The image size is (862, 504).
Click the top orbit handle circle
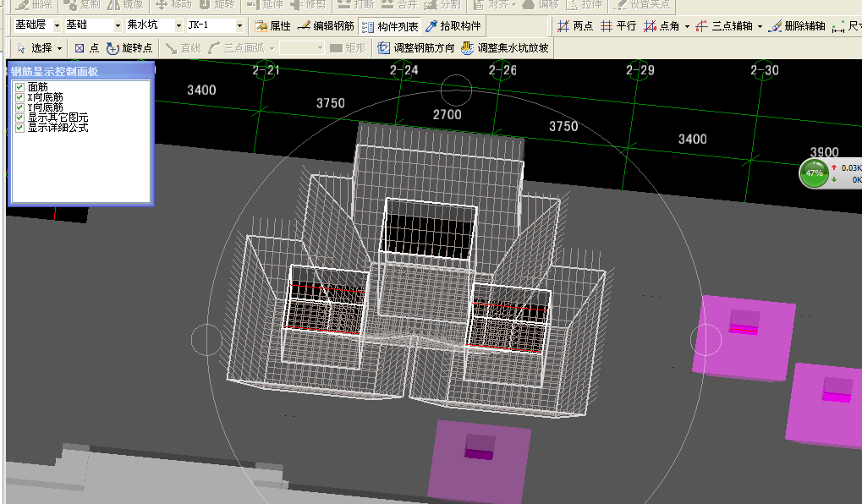[x=456, y=90]
